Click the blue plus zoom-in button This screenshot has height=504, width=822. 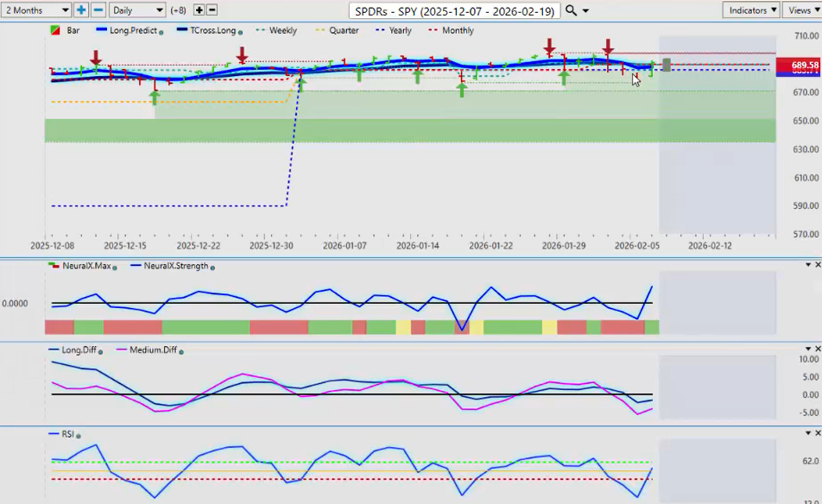coord(81,10)
